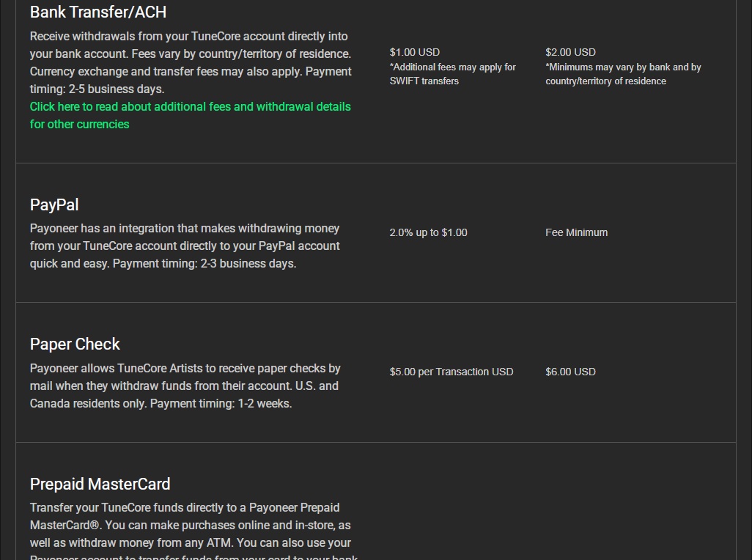Click the note about minimums varying by bank
Image resolution: width=752 pixels, height=560 pixels.
pyautogui.click(x=623, y=74)
